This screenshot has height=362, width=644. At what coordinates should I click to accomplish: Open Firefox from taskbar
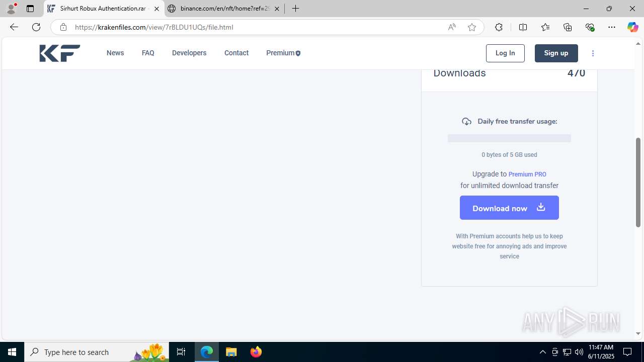256,352
